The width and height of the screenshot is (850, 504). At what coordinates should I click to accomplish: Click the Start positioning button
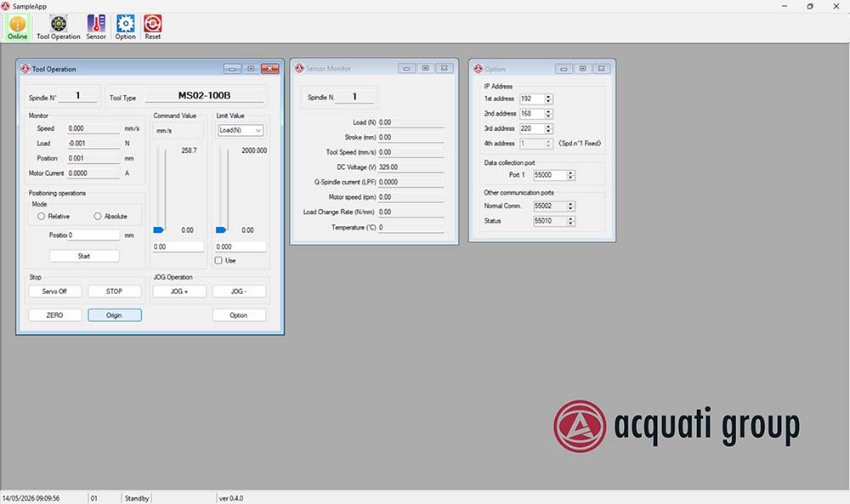coord(84,256)
